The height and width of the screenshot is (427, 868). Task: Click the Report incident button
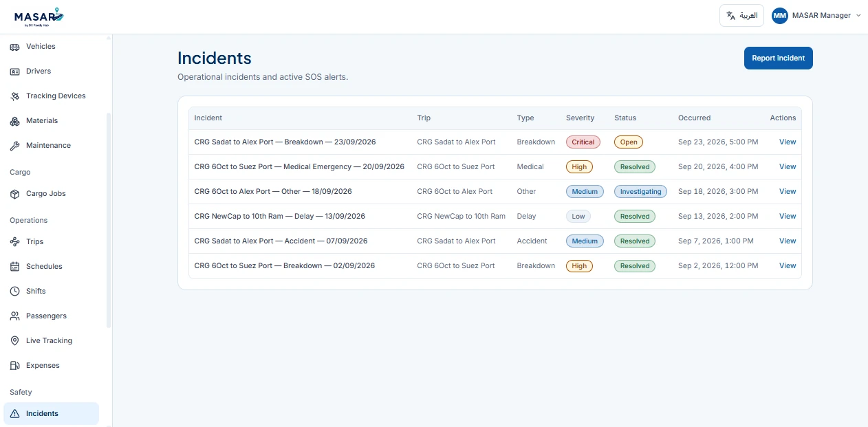778,58
